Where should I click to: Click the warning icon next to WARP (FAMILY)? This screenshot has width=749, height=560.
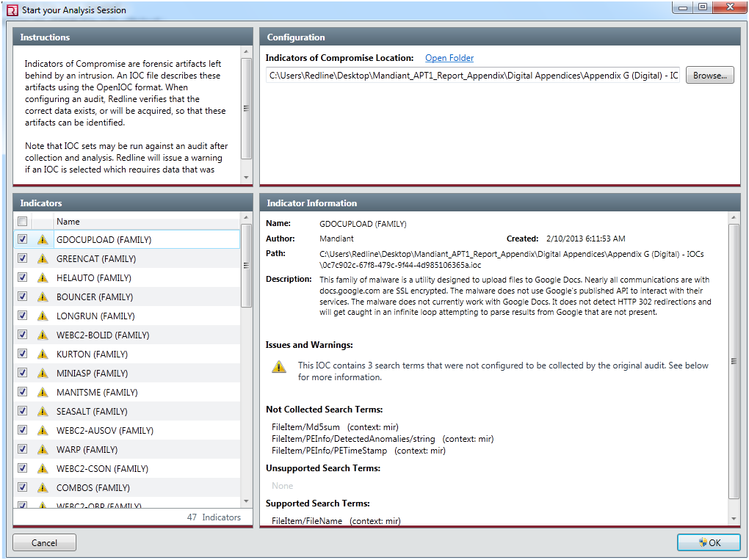tap(43, 449)
